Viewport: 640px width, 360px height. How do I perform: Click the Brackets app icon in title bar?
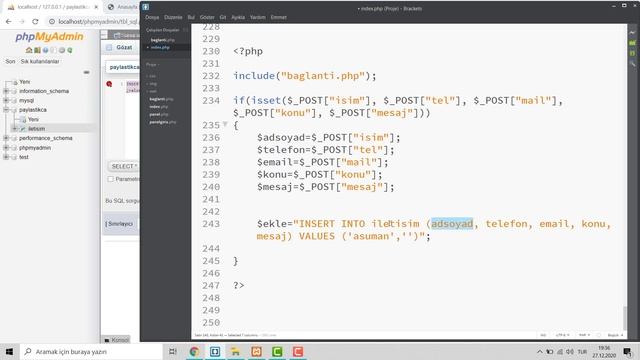point(146,7)
